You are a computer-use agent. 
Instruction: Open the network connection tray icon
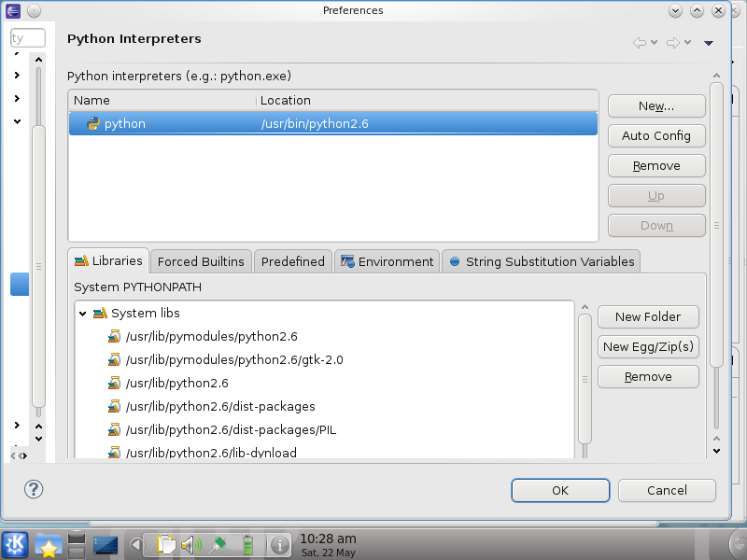(219, 544)
